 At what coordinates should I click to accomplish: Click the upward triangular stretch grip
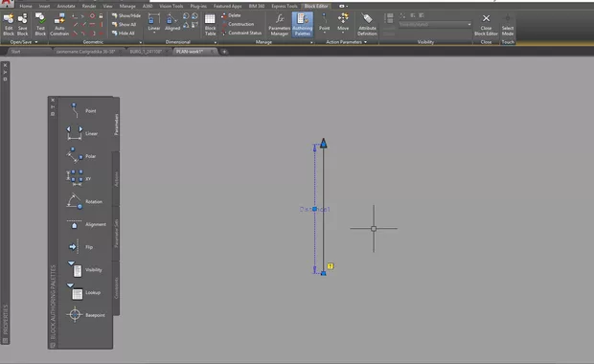(x=323, y=143)
